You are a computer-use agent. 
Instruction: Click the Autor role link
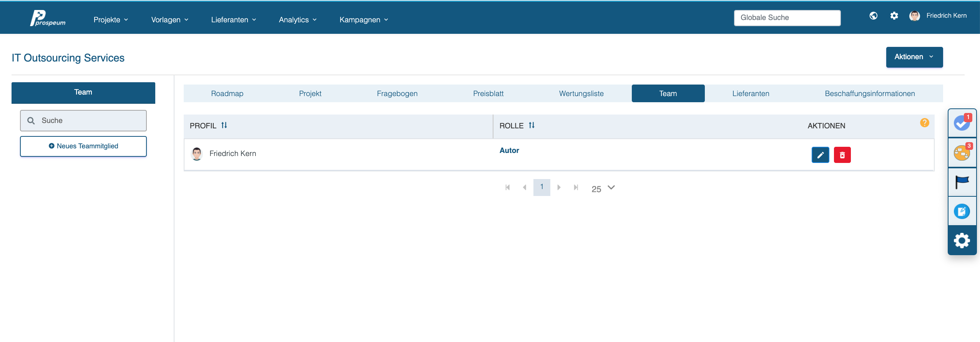coord(509,151)
